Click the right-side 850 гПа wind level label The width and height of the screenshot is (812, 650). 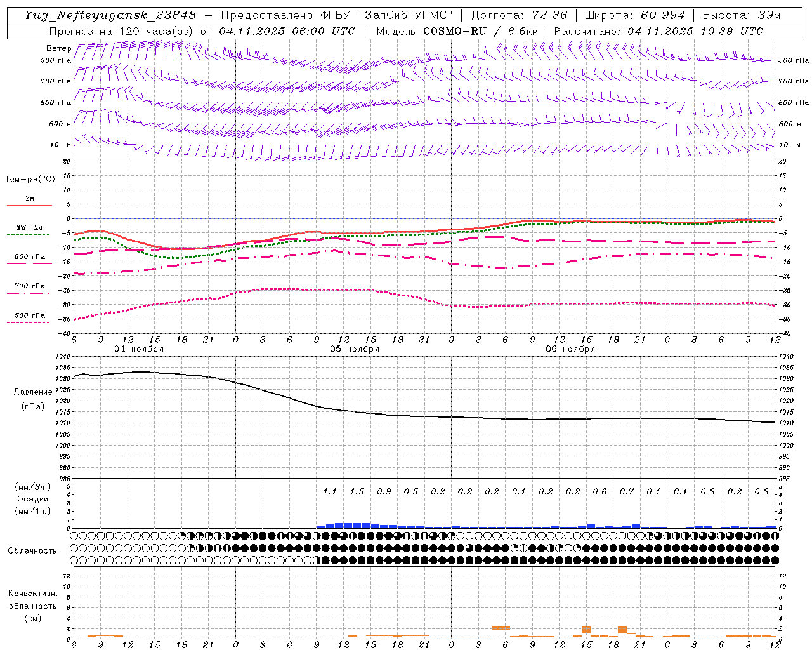click(x=794, y=102)
